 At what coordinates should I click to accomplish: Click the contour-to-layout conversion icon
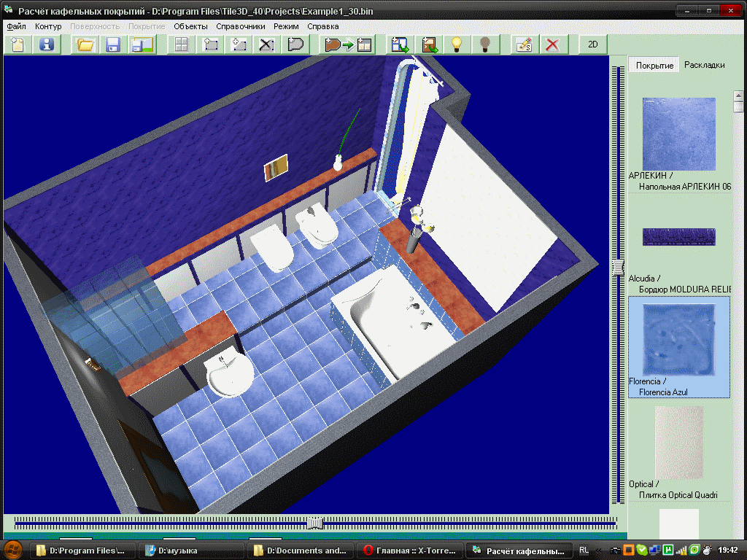pyautogui.click(x=349, y=44)
